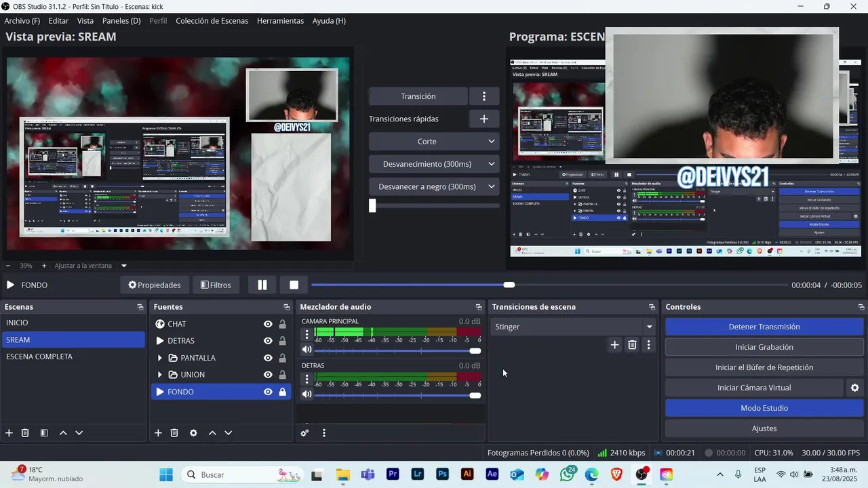Open preview scaling dropdown arrow
The height and width of the screenshot is (488, 868).
tap(124, 266)
